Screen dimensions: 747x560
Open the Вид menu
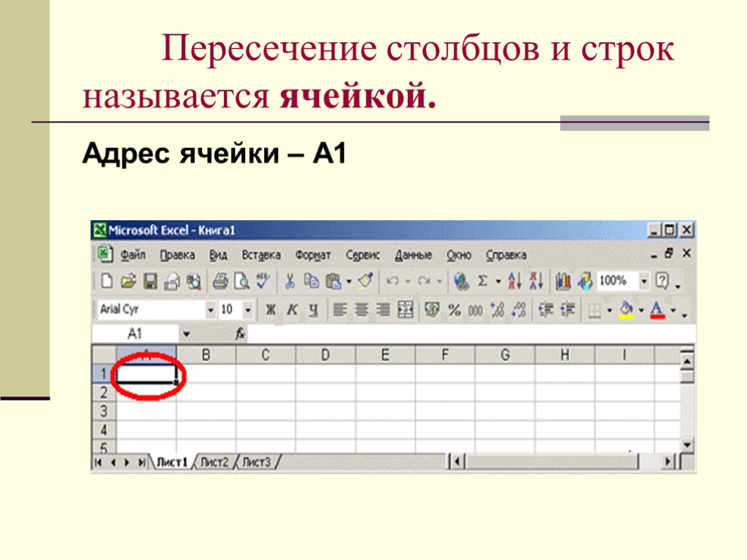(218, 255)
